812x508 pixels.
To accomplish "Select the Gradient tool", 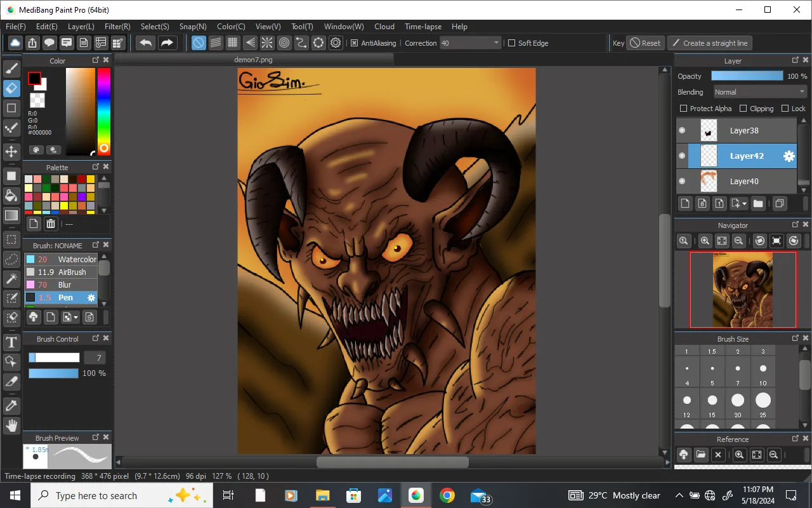I will [x=11, y=215].
